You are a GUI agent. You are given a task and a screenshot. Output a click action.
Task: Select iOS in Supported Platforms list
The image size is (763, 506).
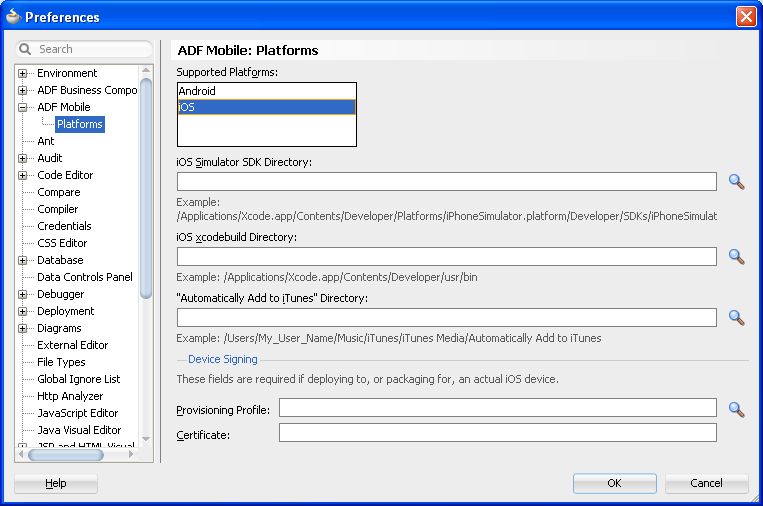click(x=267, y=107)
